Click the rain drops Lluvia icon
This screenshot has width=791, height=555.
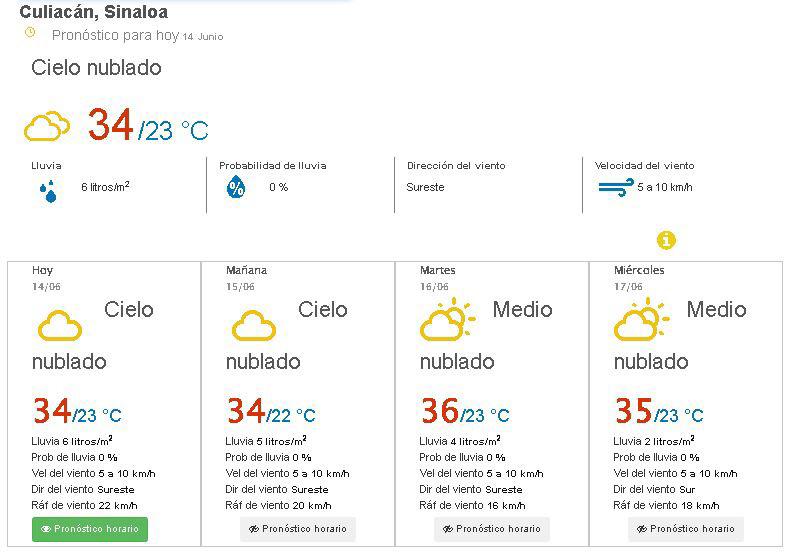(48, 191)
